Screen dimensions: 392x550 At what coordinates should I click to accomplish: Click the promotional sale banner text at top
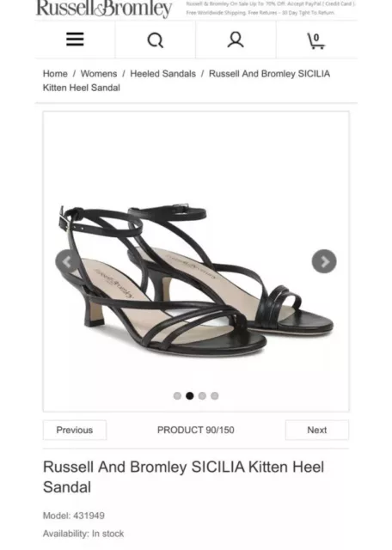click(271, 8)
